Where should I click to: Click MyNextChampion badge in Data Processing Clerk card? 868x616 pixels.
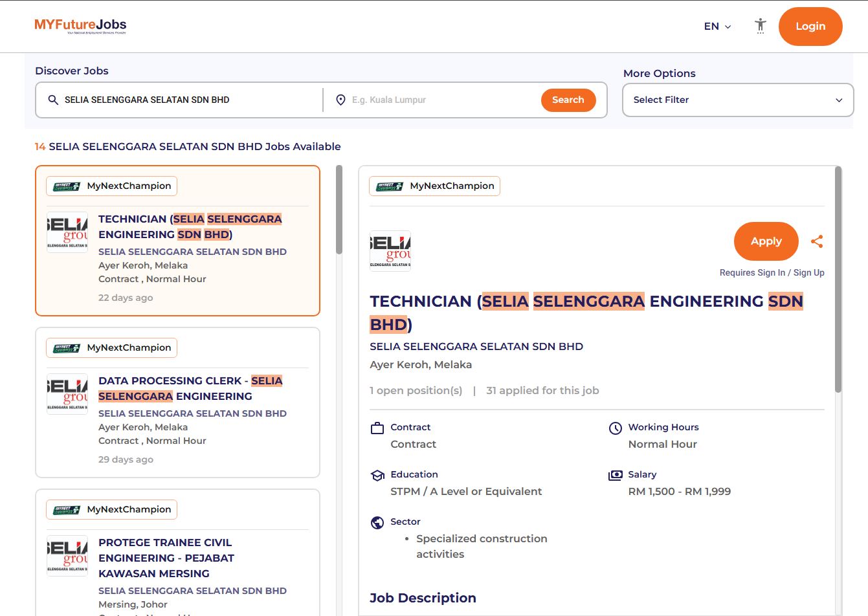111,347
